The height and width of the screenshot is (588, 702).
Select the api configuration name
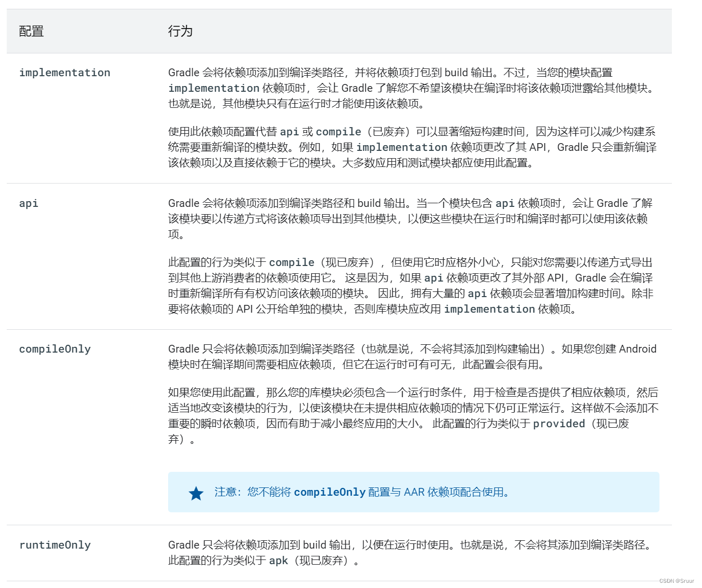tap(29, 203)
